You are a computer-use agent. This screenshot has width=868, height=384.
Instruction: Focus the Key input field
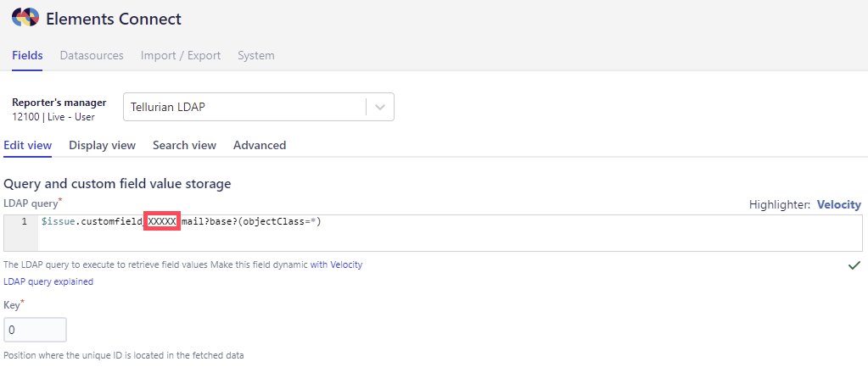pyautogui.click(x=35, y=330)
